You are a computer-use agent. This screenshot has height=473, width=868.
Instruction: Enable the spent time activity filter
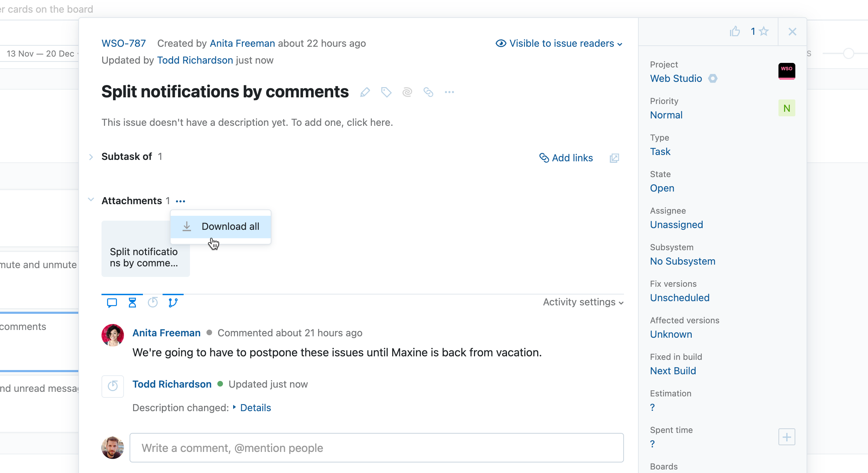coord(153,302)
